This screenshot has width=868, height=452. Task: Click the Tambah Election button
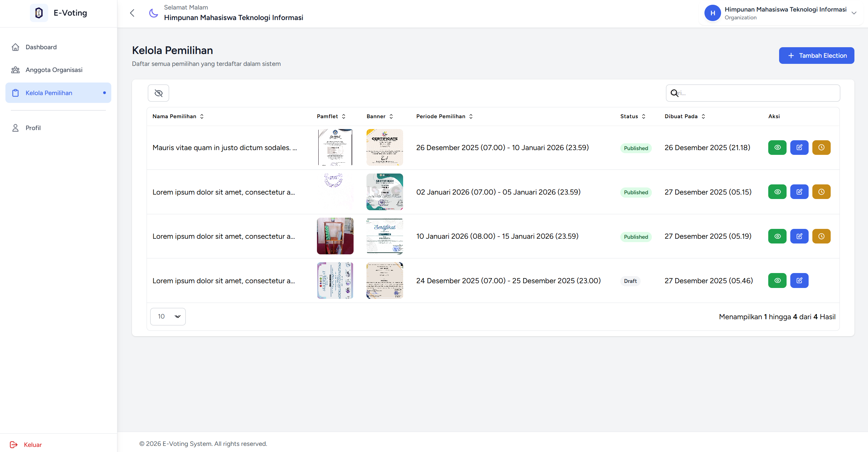click(816, 55)
